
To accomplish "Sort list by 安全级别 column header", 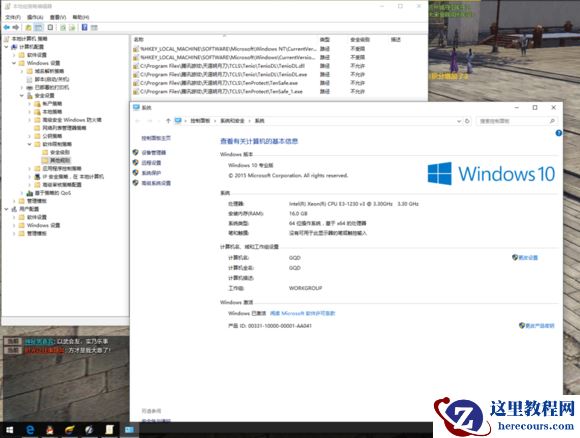I will click(x=360, y=39).
